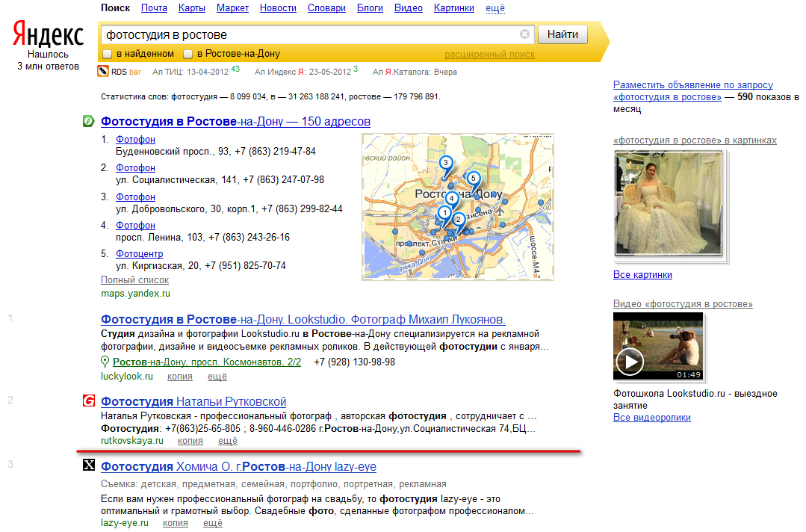Enable the 'в найденном' checkbox
Screen dimensions: 806x532
coord(108,54)
